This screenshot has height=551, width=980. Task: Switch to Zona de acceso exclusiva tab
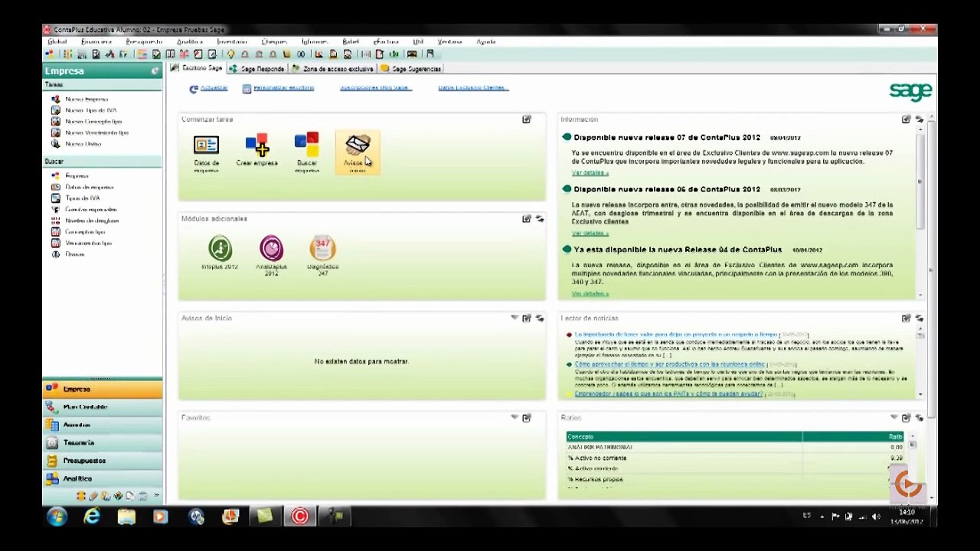(333, 69)
